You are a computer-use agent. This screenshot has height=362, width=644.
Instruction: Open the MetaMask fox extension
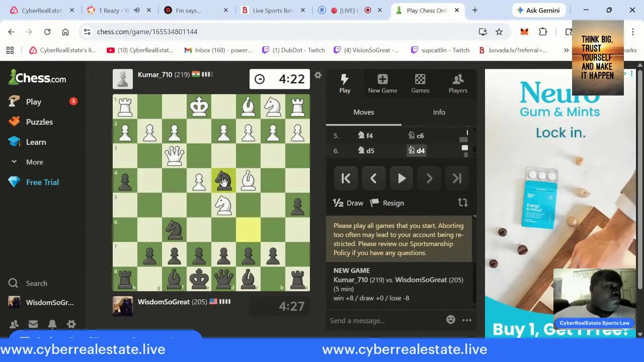[524, 32]
